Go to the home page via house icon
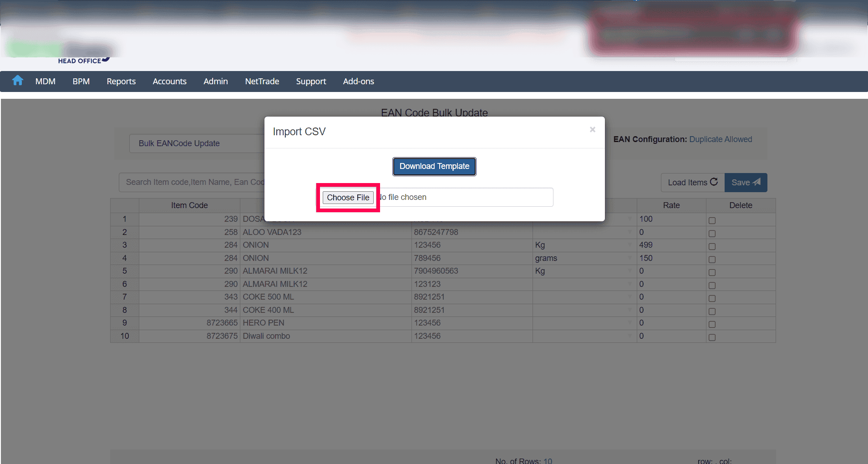The width and height of the screenshot is (868, 464). [x=18, y=81]
